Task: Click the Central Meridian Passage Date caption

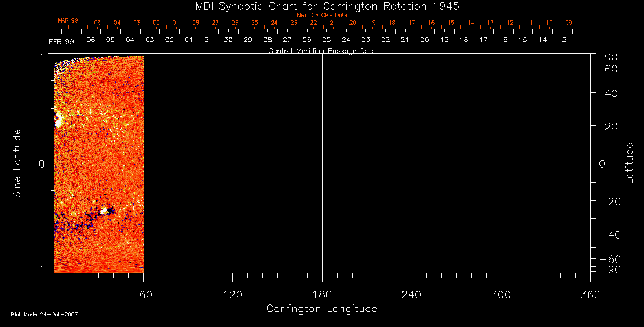Action: point(321,51)
